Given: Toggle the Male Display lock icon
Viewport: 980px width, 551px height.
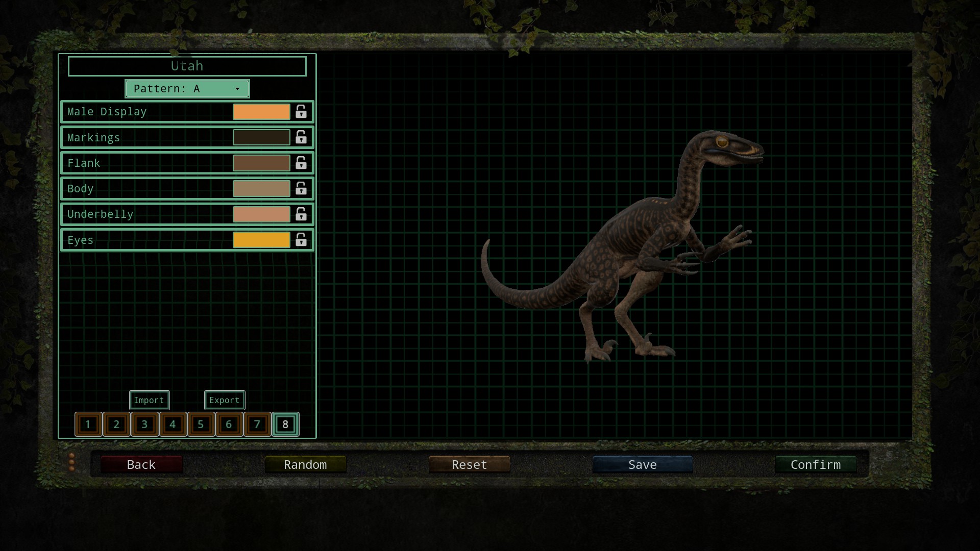Looking at the screenshot, I should 301,112.
